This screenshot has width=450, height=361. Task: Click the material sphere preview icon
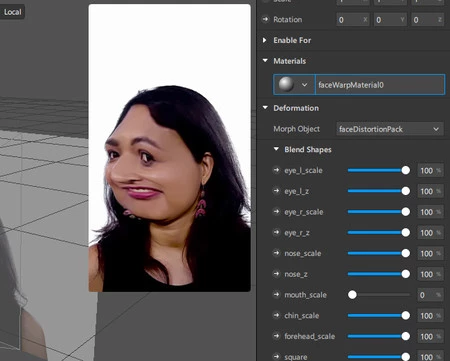click(x=286, y=84)
